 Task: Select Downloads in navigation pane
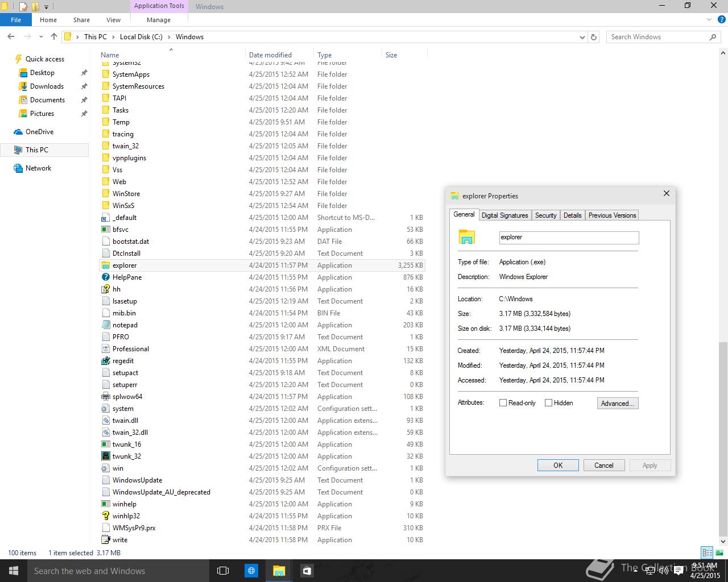click(47, 86)
